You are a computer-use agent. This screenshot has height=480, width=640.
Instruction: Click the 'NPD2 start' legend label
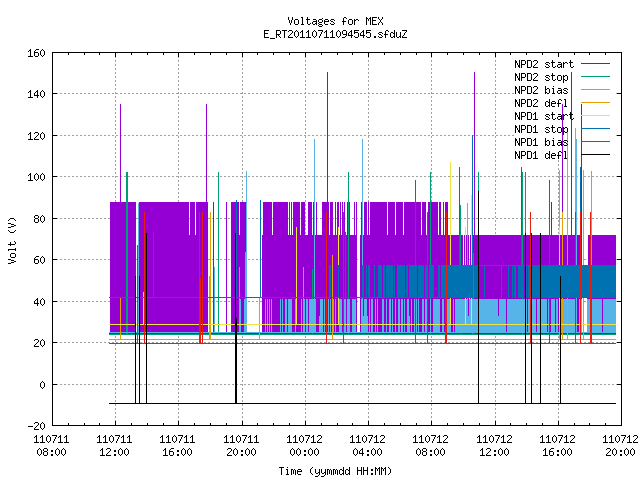point(544,64)
